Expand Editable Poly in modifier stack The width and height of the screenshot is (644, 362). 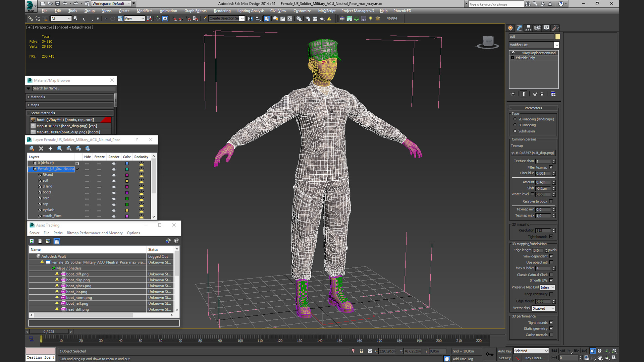(513, 58)
